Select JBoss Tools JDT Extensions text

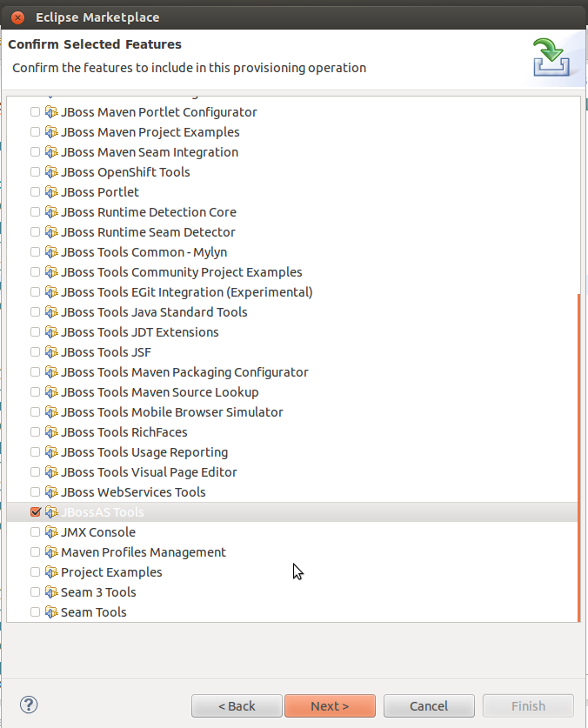pyautogui.click(x=140, y=332)
